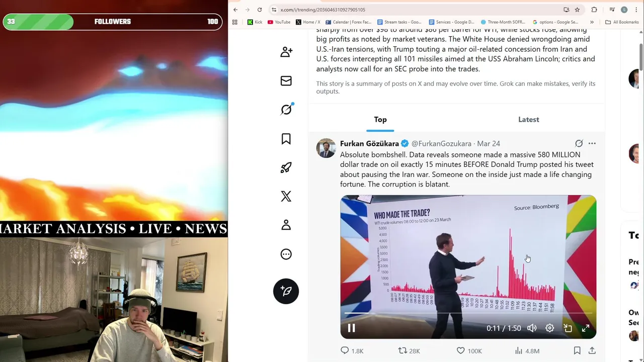Seek along the video progress bar
Image resolution: width=644 pixels, height=362 pixels.
(468, 314)
